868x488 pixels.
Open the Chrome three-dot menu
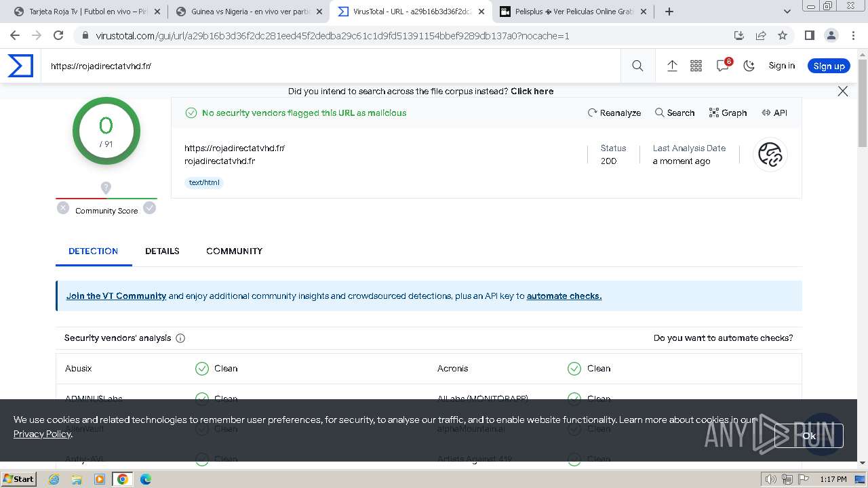853,36
